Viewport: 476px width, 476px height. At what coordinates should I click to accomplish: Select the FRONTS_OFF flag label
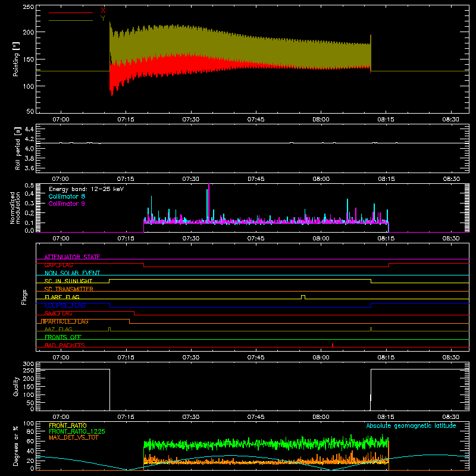tap(63, 337)
